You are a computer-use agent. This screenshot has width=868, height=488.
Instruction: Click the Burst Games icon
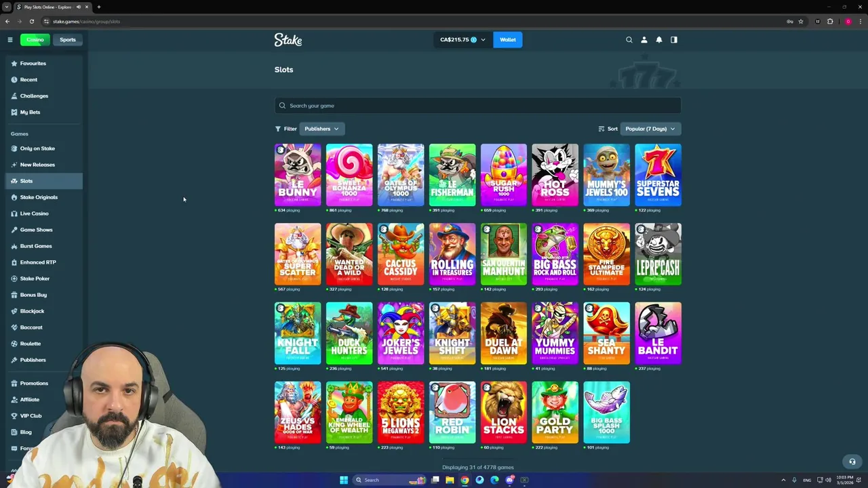pos(14,246)
